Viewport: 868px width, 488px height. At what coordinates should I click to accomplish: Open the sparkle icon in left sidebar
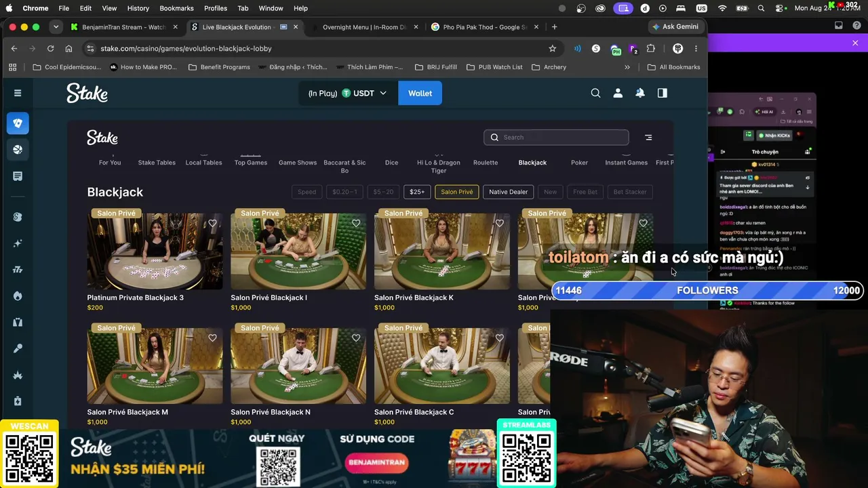pos(18,243)
